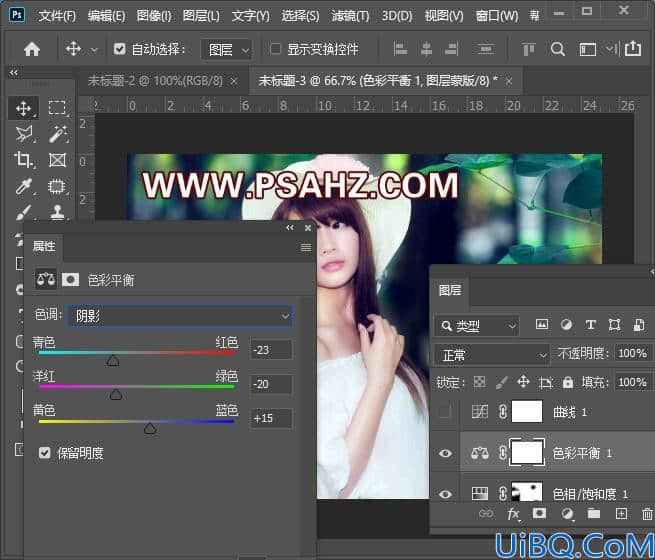Hide the 色彩平衡 1 layer
The width and height of the screenshot is (655, 560).
click(445, 453)
